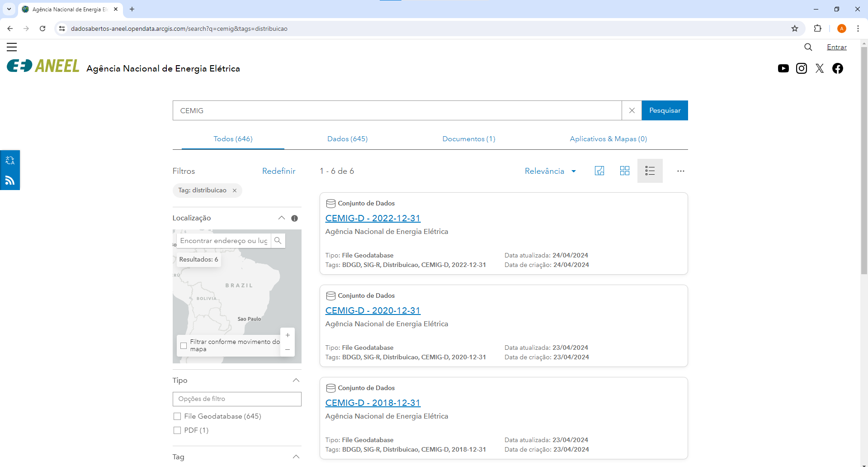Open the browser tab search dropdown
Image resolution: width=868 pixels, height=467 pixels.
[9, 9]
